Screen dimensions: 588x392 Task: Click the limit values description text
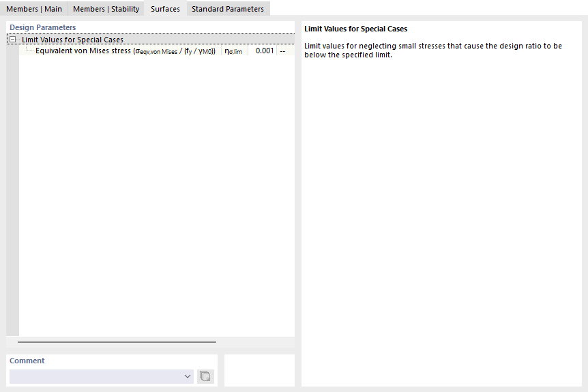[433, 51]
